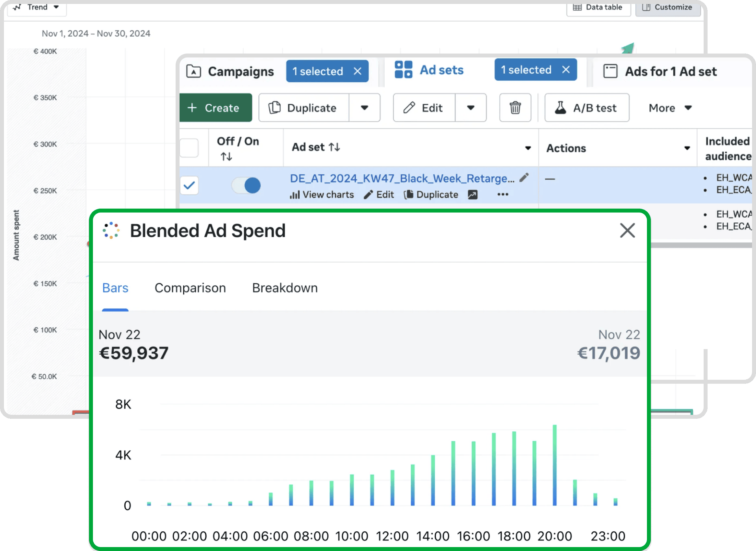Open the three-dot row options menu
Viewport: 756px width, 551px height.
coord(503,194)
